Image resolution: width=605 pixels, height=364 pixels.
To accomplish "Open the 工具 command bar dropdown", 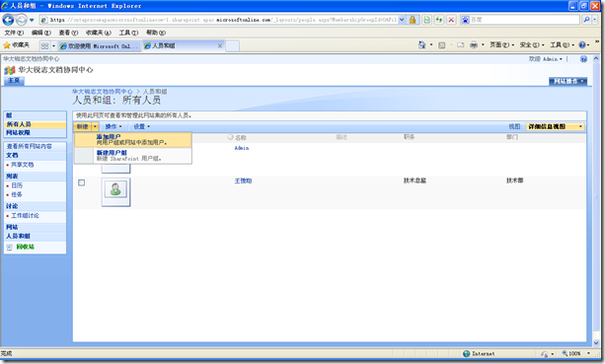I will (x=562, y=45).
